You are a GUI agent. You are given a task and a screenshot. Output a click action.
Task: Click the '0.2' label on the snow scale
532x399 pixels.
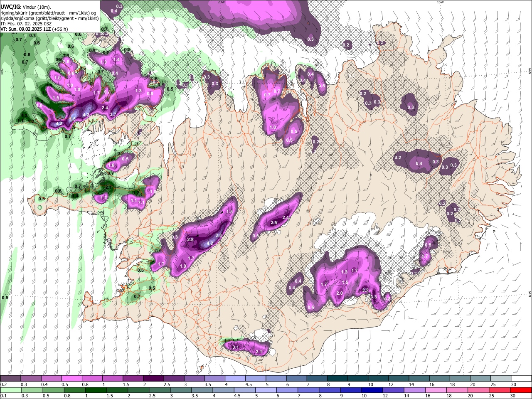4,384
